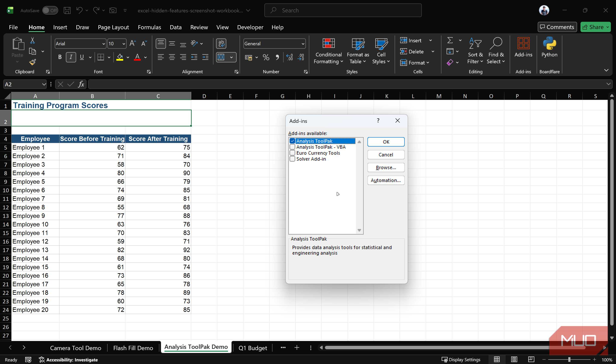The height and width of the screenshot is (364, 616).
Task: Click OK in the Add-ins dialog
Action: click(386, 142)
